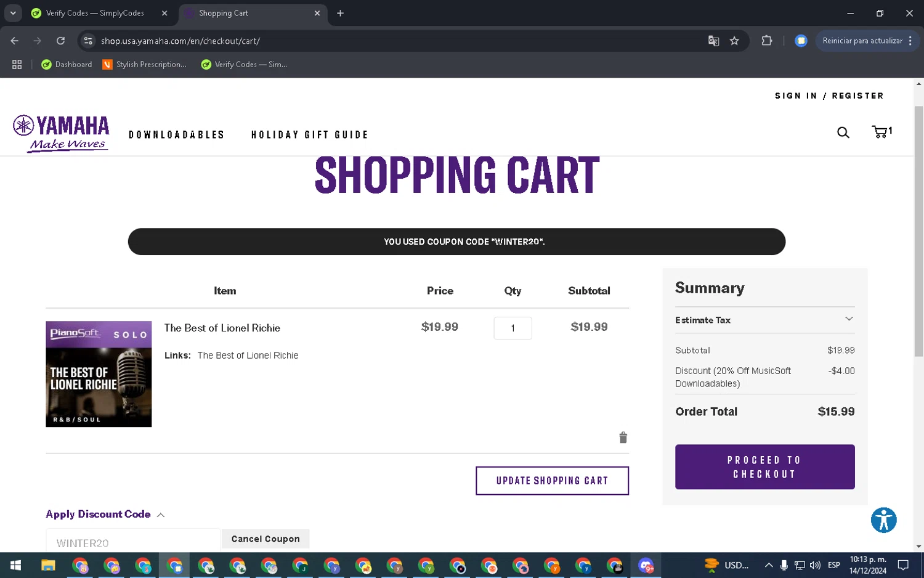Open the notifications panel icon

(903, 565)
